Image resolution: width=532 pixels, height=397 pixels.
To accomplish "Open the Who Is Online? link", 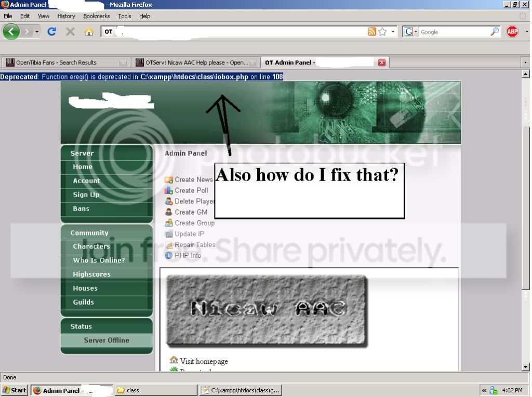I will pyautogui.click(x=99, y=260).
